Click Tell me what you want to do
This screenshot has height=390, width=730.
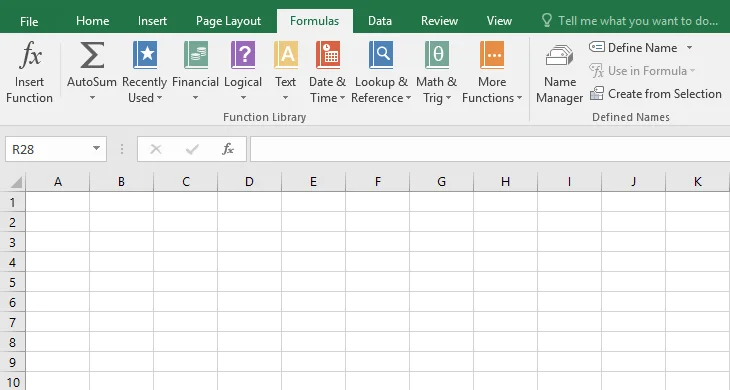(638, 21)
